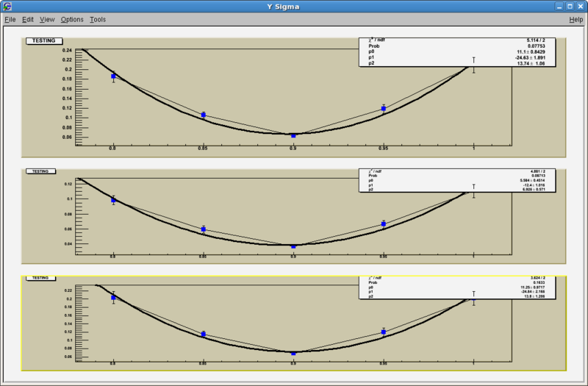588x386 pixels.
Task: Click the top pad data point at 0.9
Action: pos(293,135)
